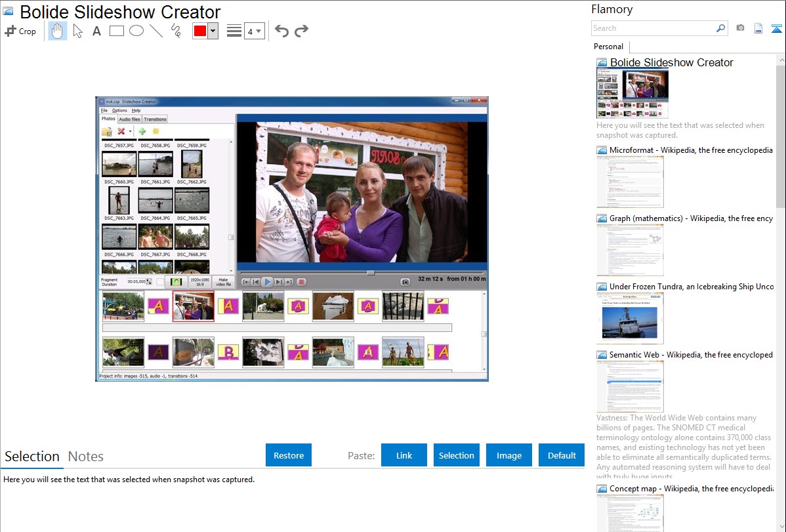Expand the line thickness dropdown showing 4
This screenshot has width=786, height=532.
[254, 31]
